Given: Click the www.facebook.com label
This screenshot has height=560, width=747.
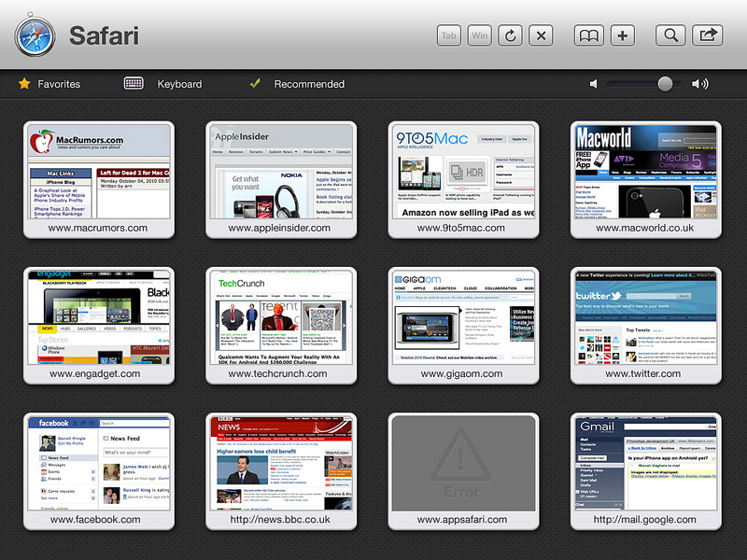Looking at the screenshot, I should coord(95,520).
